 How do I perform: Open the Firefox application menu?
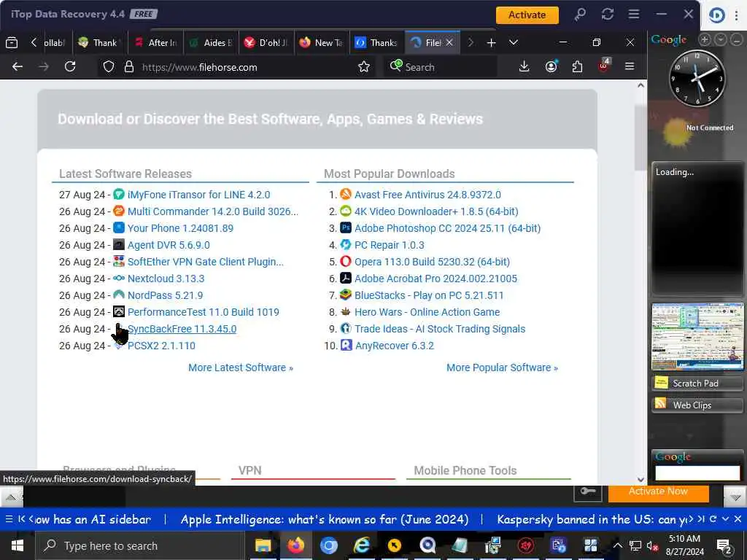pos(630,66)
